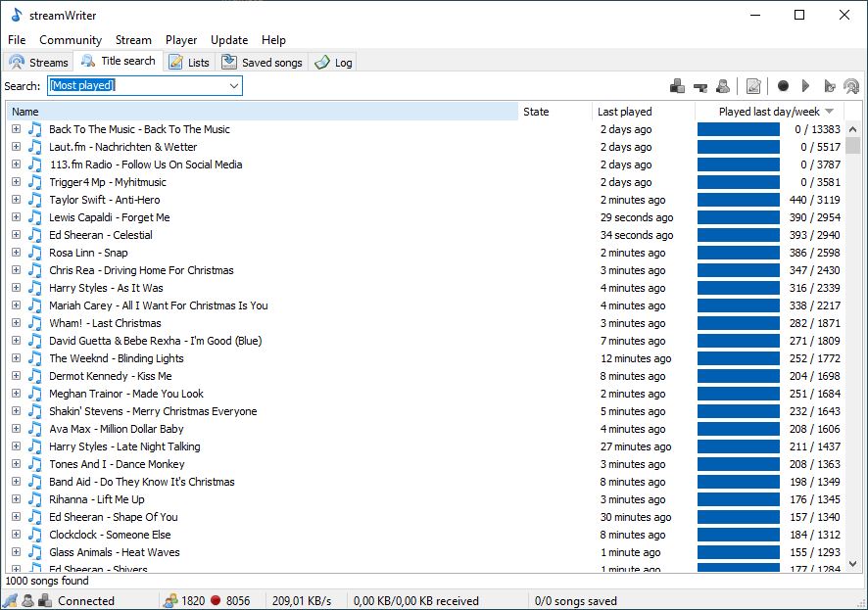This screenshot has height=610, width=868.
Task: Sort by Played last day/week column header
Action: [769, 112]
